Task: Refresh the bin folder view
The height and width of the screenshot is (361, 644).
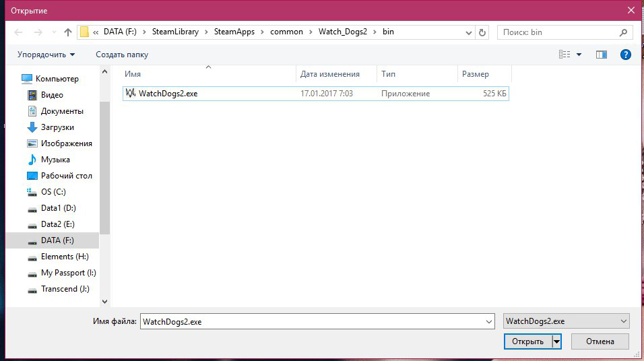Action: [x=482, y=32]
